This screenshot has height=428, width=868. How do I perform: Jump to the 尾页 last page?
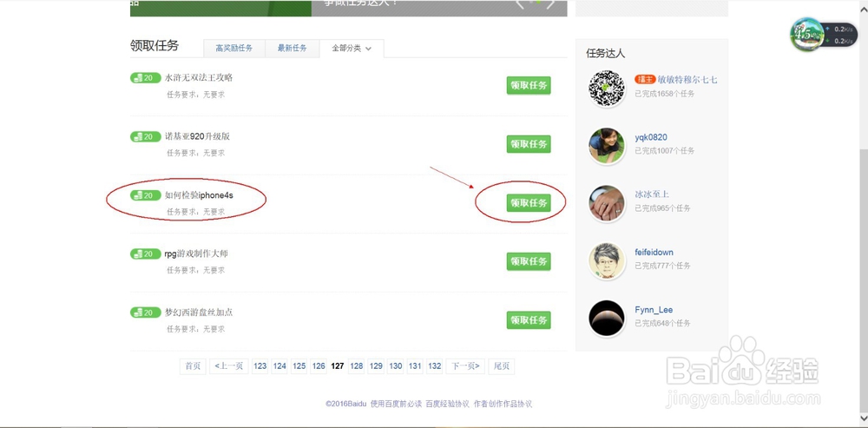click(501, 366)
